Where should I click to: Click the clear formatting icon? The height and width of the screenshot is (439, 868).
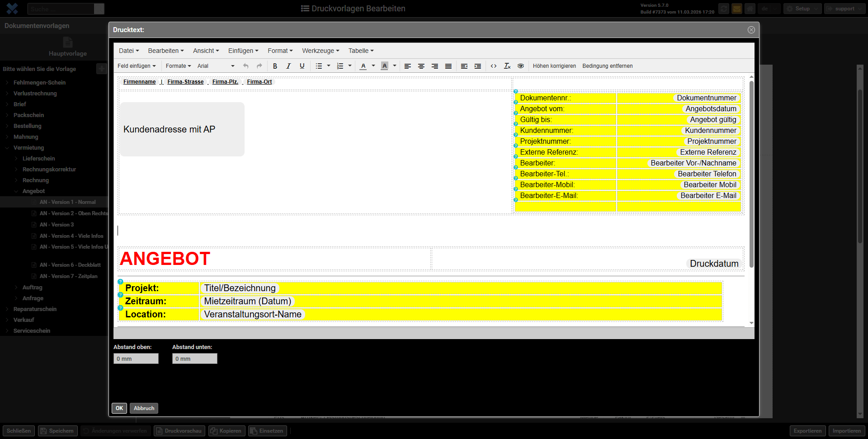507,66
